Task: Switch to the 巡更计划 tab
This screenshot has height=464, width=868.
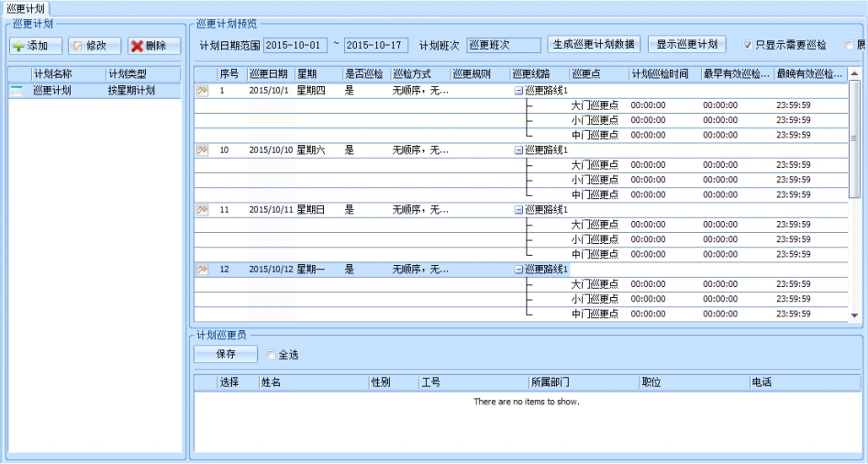Action: [x=25, y=7]
